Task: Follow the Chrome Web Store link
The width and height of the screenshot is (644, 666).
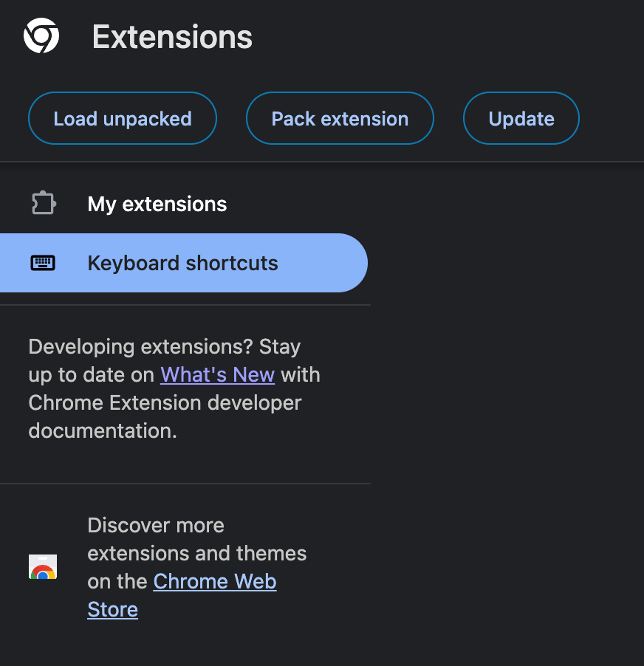Action: coord(215,581)
